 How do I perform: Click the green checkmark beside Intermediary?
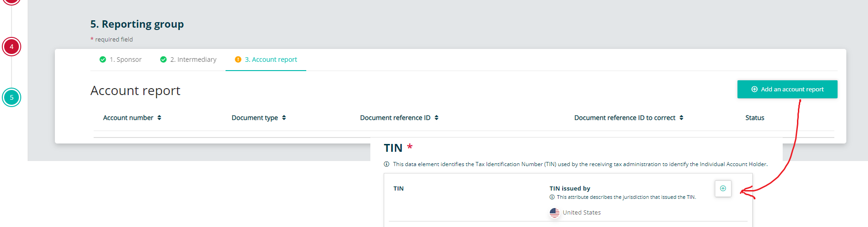pos(163,60)
